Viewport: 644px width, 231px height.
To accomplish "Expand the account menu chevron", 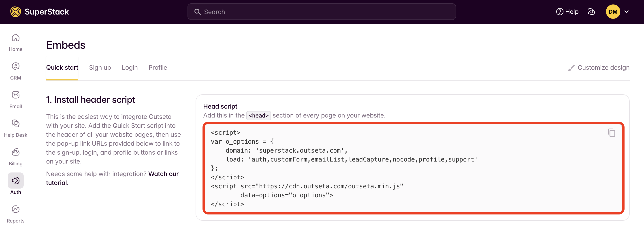I will (x=627, y=12).
